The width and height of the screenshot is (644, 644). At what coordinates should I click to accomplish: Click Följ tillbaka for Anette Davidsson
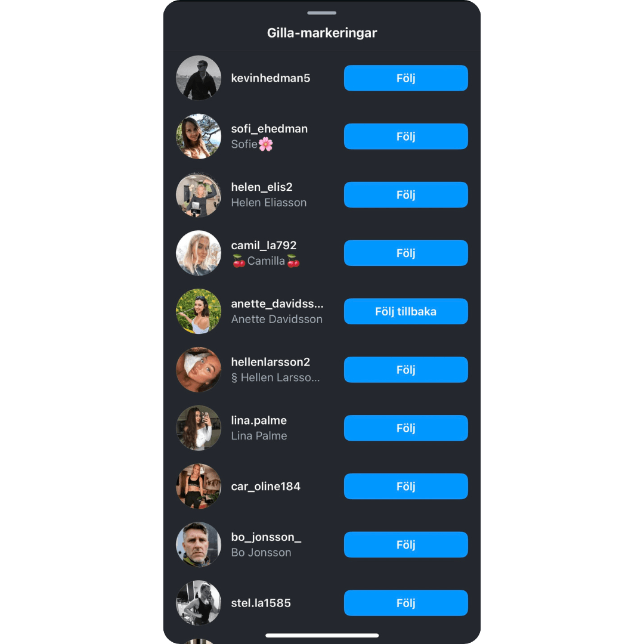click(406, 311)
